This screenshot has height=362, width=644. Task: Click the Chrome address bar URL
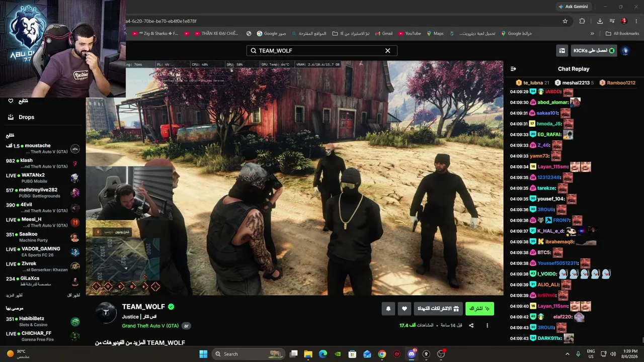[x=162, y=21]
